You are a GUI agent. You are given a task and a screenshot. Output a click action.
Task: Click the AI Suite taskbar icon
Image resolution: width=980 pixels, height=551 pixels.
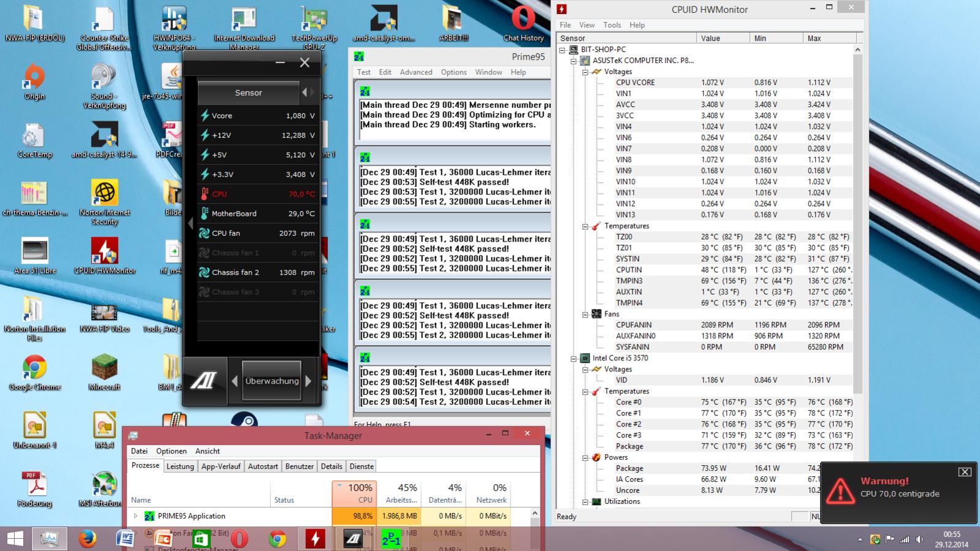[x=353, y=539]
